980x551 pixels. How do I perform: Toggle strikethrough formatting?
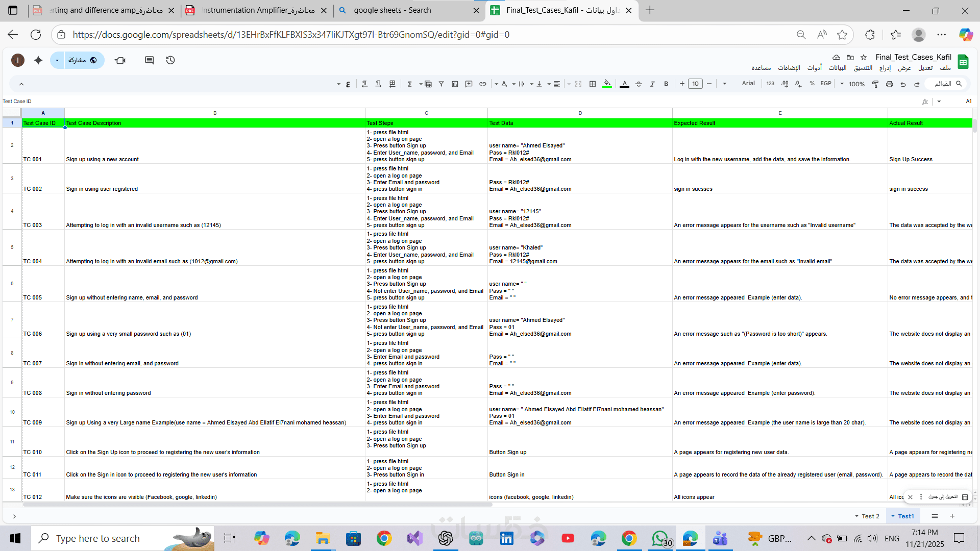click(639, 84)
